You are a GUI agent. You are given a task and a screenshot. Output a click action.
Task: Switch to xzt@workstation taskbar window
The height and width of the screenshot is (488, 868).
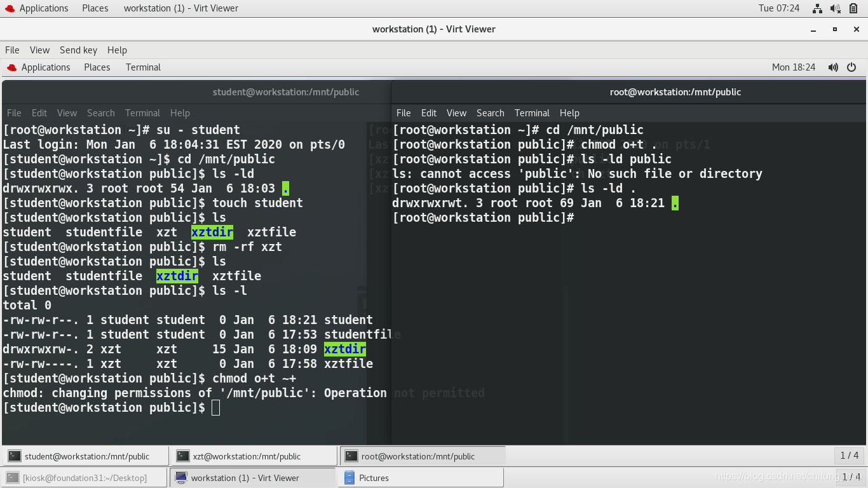coord(254,456)
